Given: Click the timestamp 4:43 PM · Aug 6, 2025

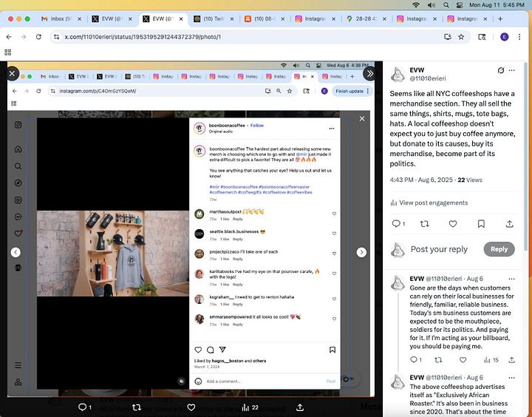Looking at the screenshot, I should tap(421, 180).
